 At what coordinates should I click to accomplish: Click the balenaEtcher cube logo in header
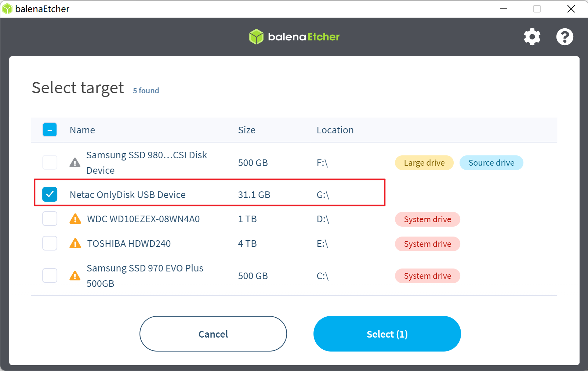(x=256, y=37)
